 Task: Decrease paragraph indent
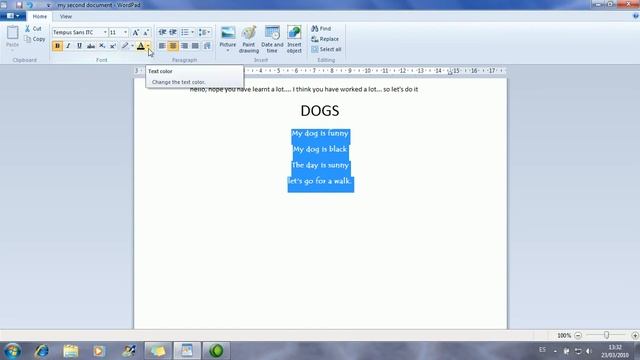[x=162, y=32]
